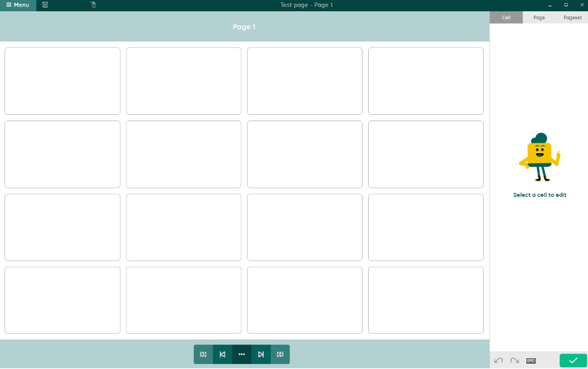
Task: Click the save icon in title bar
Action: 45,5
